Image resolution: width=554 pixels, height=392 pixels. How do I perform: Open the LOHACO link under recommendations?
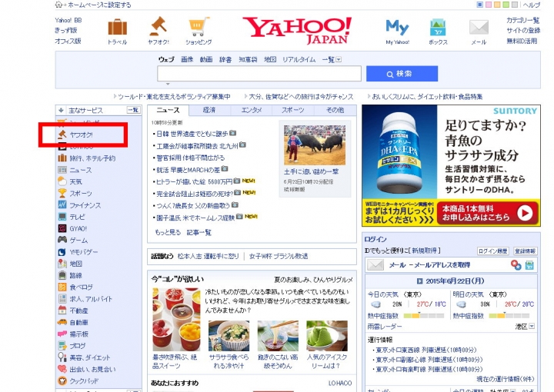coord(340,383)
